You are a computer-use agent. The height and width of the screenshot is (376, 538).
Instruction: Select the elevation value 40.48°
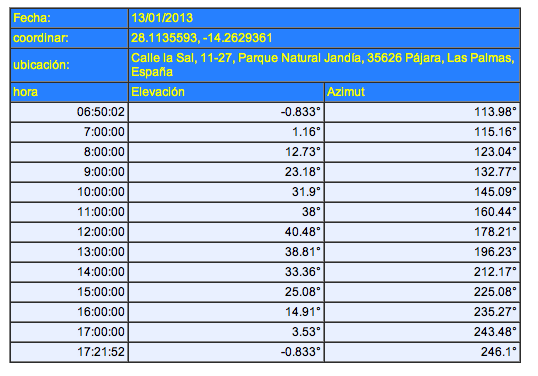pyautogui.click(x=302, y=232)
